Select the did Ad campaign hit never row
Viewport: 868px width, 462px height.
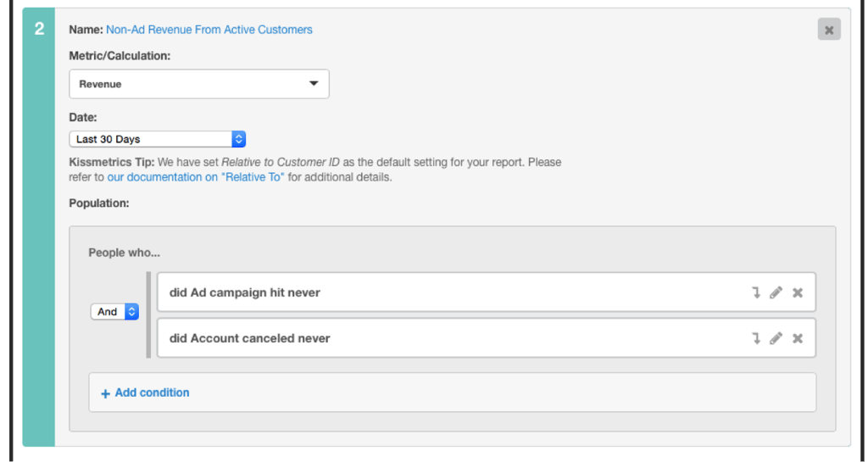click(486, 292)
